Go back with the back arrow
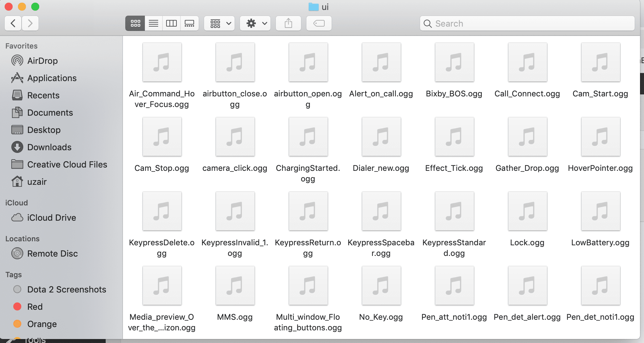The width and height of the screenshot is (644, 343). [x=13, y=23]
